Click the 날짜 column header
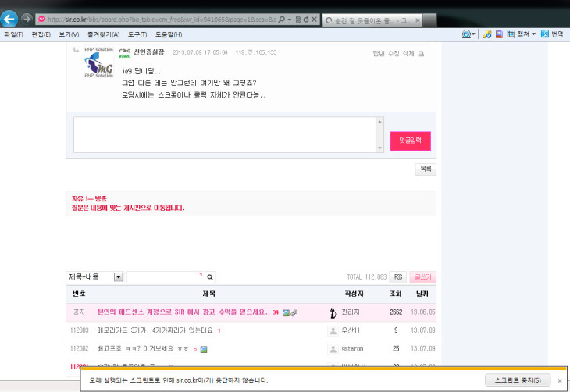This screenshot has height=392, width=570. pos(422,294)
